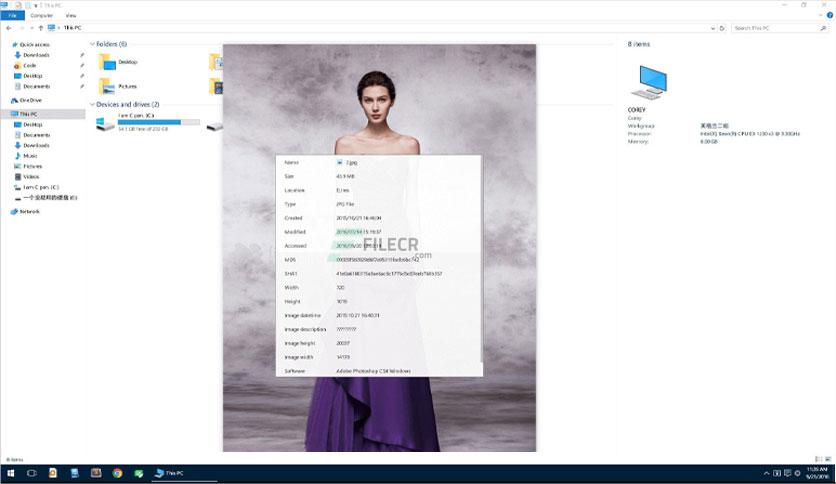Select the Desktop folder icon
Image resolution: width=836 pixels, height=484 pixels.
point(107,62)
